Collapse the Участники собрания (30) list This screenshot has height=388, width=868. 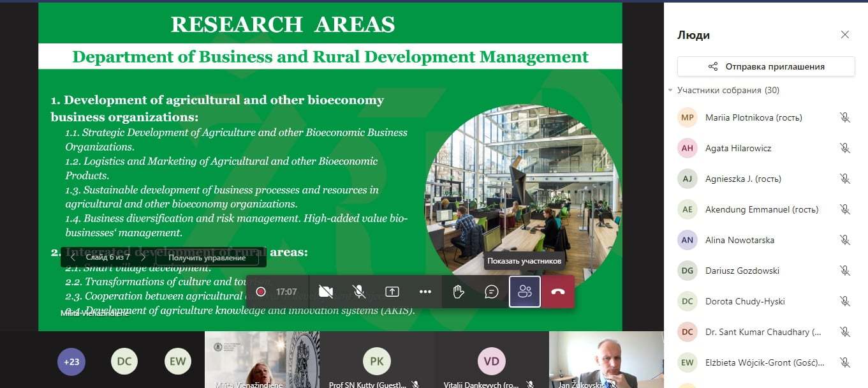point(670,91)
